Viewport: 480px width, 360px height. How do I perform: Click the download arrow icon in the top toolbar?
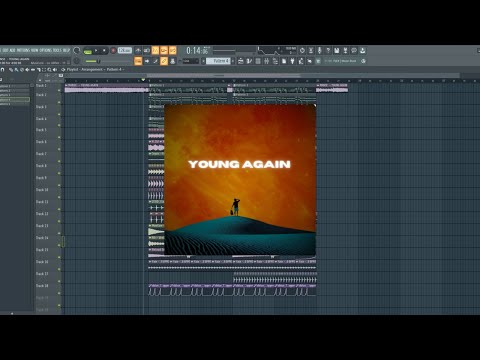tap(363, 51)
